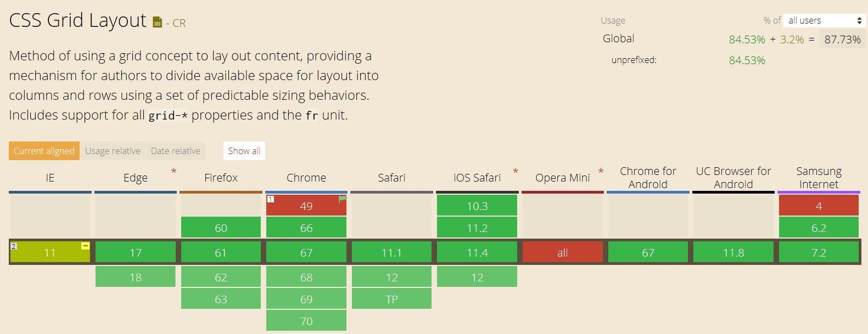
Task: Click note marker 2 on IE 11
Action: [14, 246]
